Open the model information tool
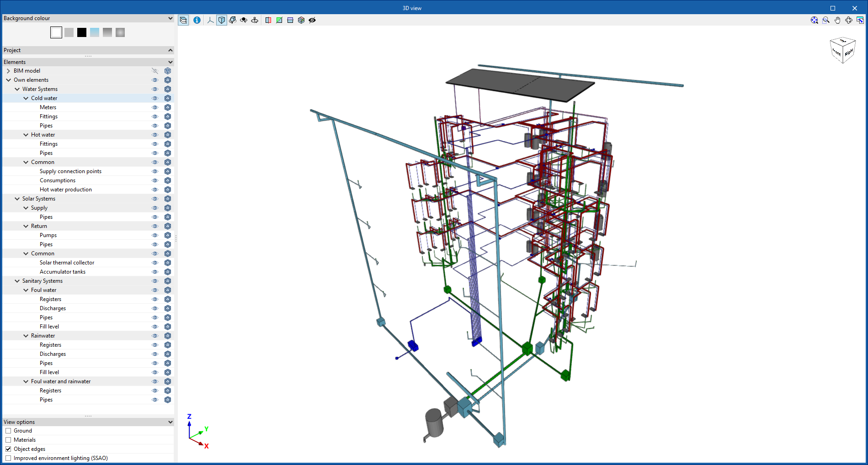 click(197, 20)
